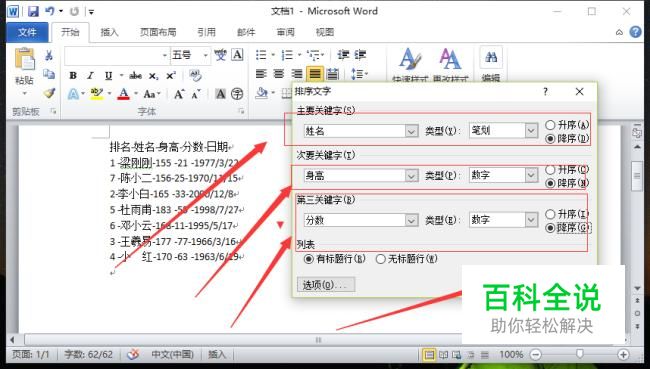Open Quick Styles gallery
650x369 pixels.
pyautogui.click(x=410, y=64)
